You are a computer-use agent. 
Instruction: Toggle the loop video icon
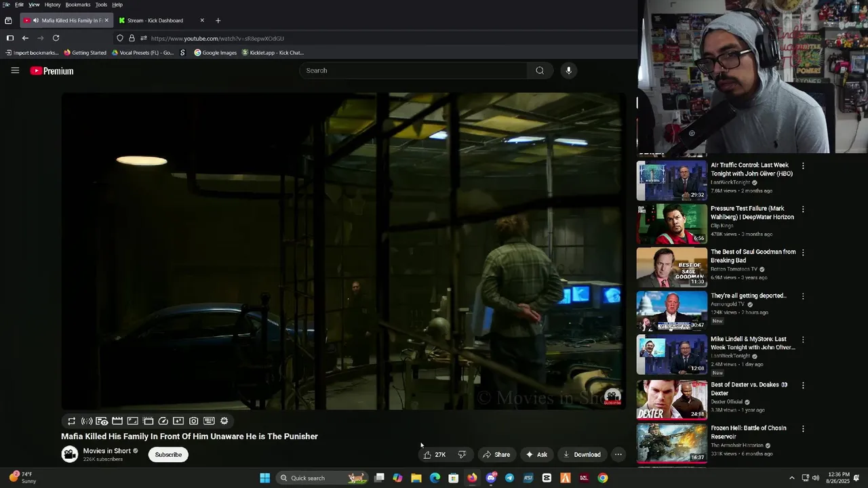(x=71, y=421)
